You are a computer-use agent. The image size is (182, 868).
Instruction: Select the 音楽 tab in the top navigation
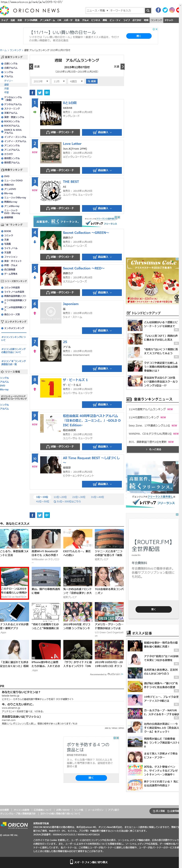tap(19, 20)
